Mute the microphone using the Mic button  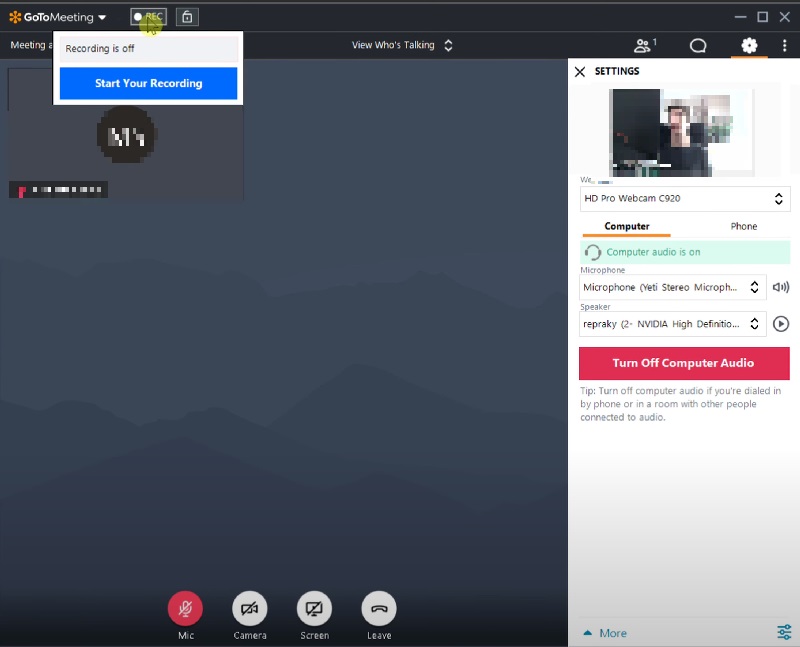coord(185,607)
